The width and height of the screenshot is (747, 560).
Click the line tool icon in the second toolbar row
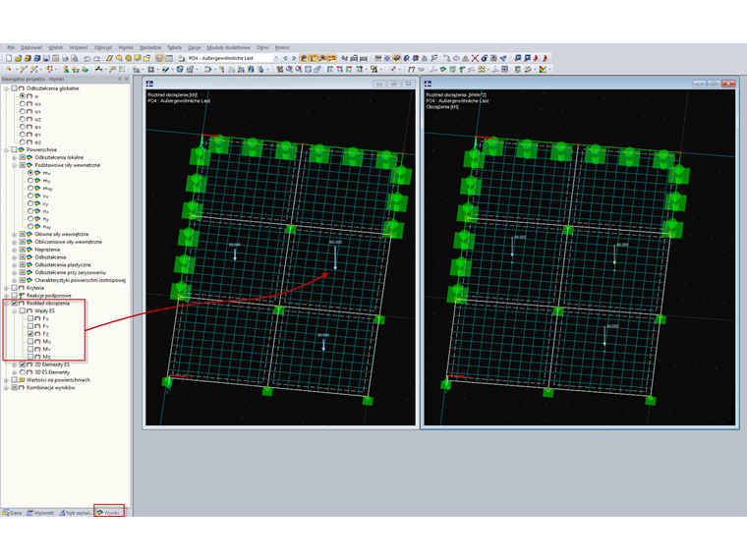pos(24,70)
